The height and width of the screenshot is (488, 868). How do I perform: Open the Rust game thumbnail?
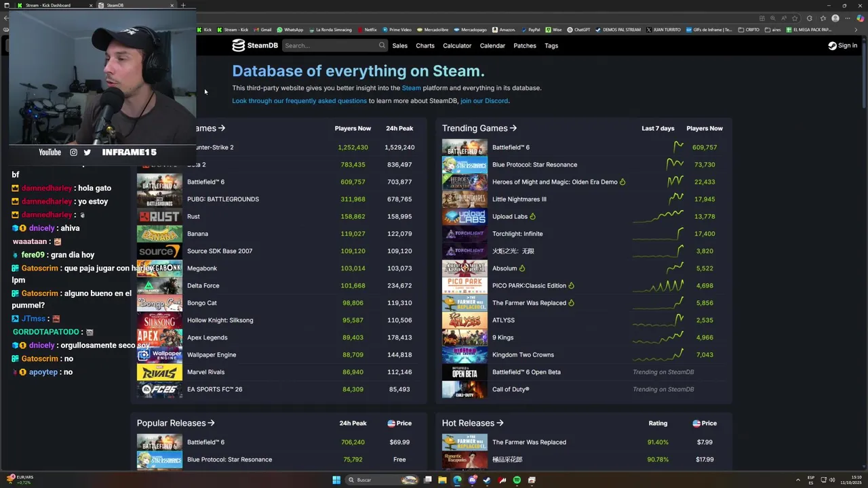click(159, 216)
